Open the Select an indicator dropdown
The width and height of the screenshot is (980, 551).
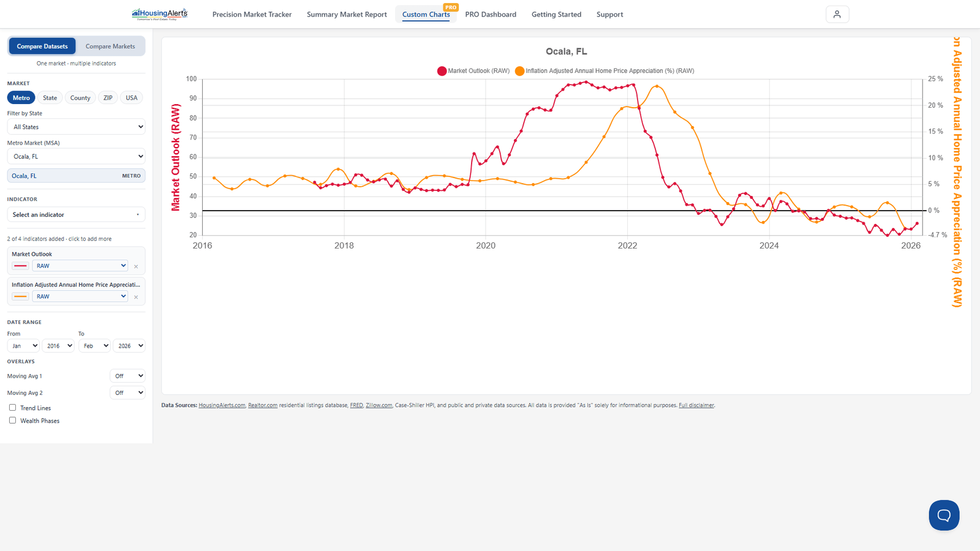coord(76,215)
